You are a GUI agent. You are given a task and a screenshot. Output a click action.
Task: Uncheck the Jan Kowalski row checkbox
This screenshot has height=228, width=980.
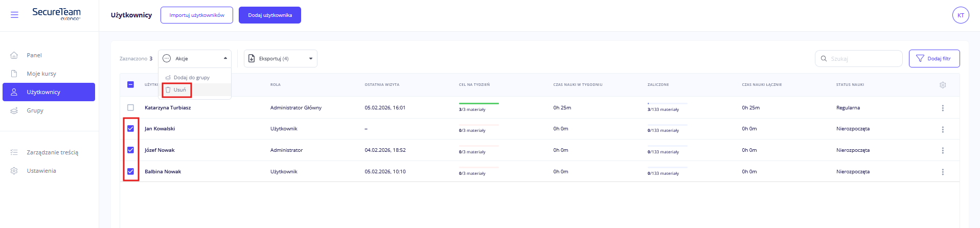130,129
